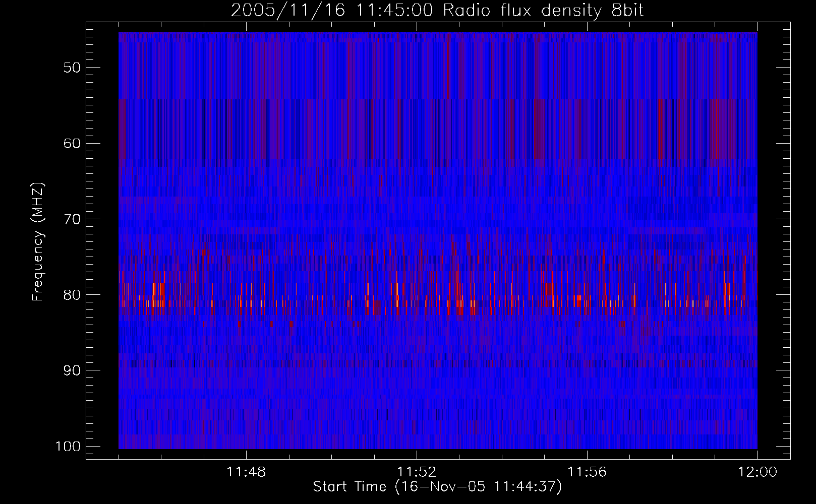This screenshot has width=816, height=504.
Task: Click the 11:56 time axis label
Action: (587, 472)
